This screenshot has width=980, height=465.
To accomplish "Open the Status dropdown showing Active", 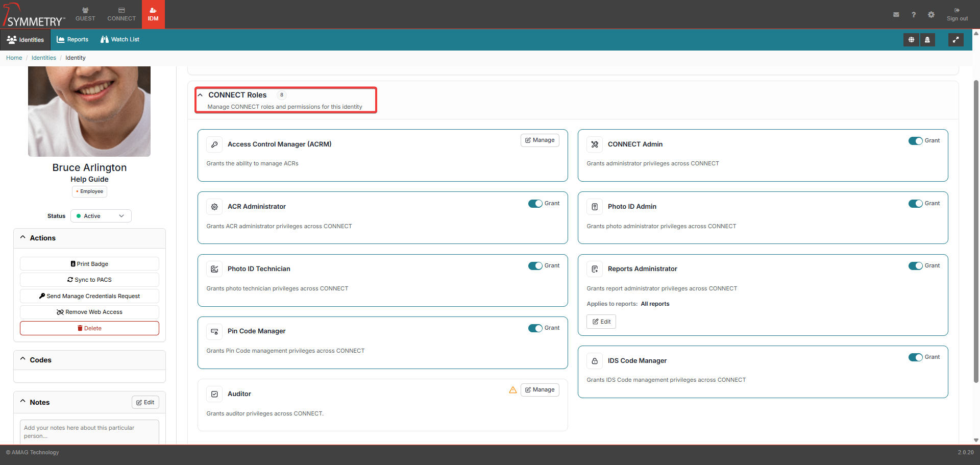I will (101, 216).
